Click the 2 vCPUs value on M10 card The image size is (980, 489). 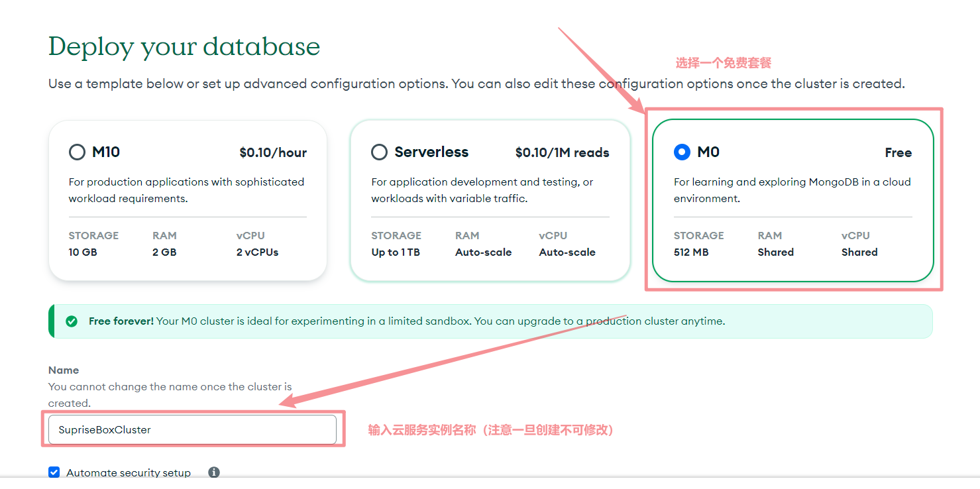pyautogui.click(x=258, y=252)
